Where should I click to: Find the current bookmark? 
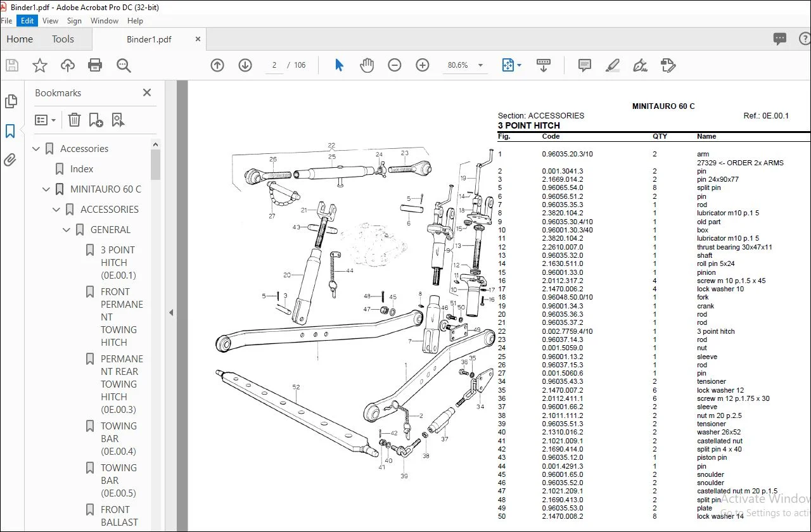(x=118, y=120)
